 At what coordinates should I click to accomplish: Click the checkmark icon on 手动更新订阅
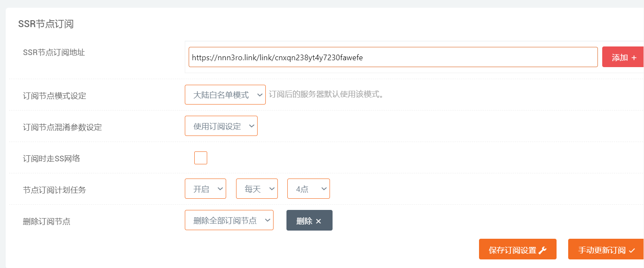[x=632, y=251]
